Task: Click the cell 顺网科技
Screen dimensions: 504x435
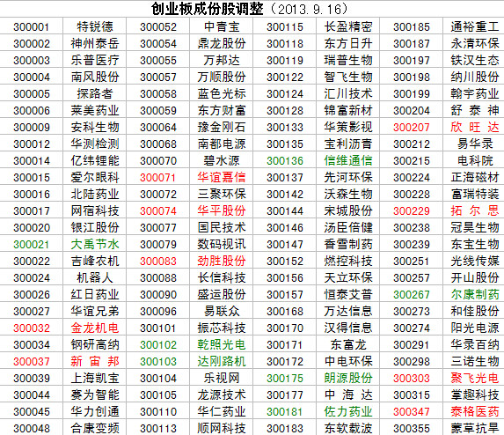Action: 222,428
